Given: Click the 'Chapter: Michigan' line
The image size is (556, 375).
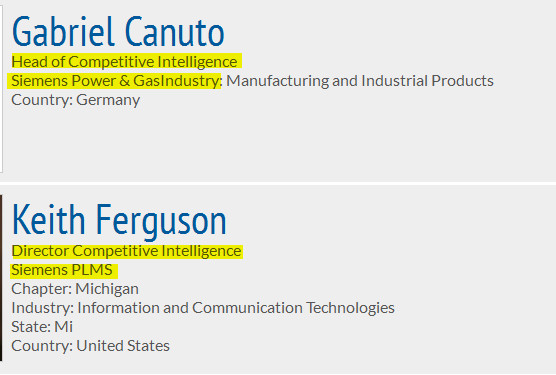Looking at the screenshot, I should coord(75,289).
